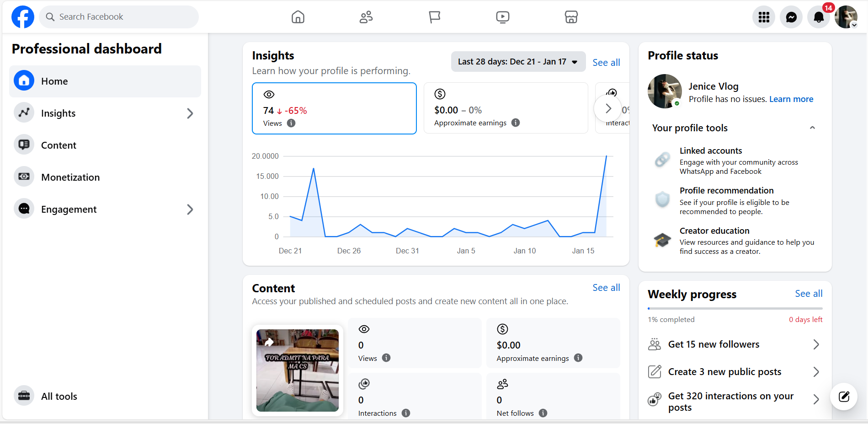Click the Learn more link in Profile status

791,99
